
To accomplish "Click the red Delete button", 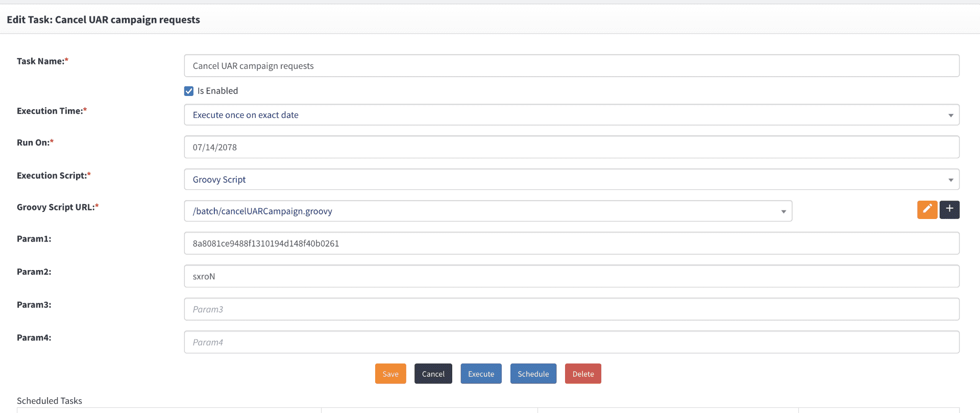I will point(583,374).
